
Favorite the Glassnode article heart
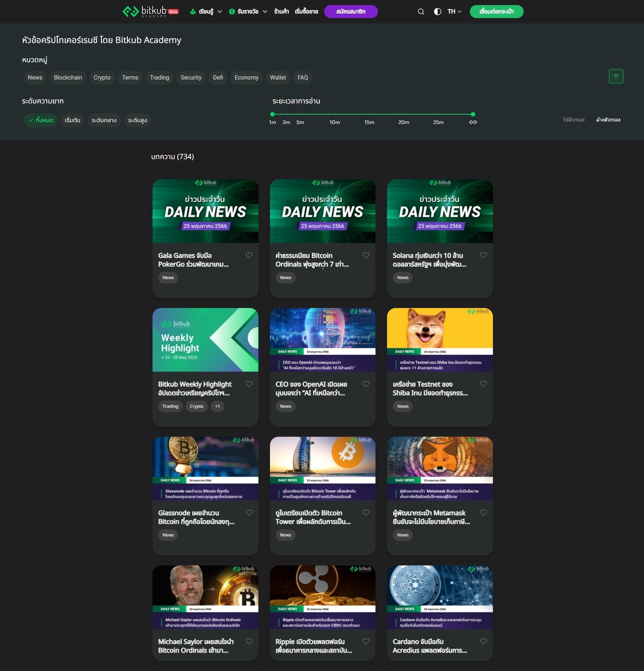pos(249,513)
